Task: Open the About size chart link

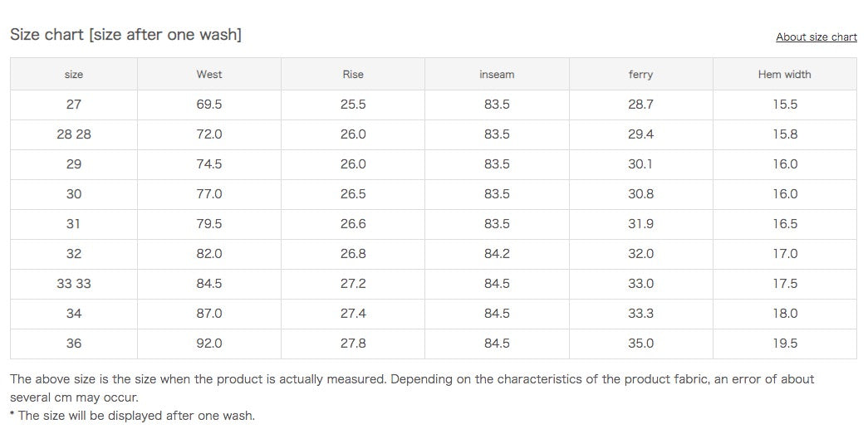Action: click(816, 37)
